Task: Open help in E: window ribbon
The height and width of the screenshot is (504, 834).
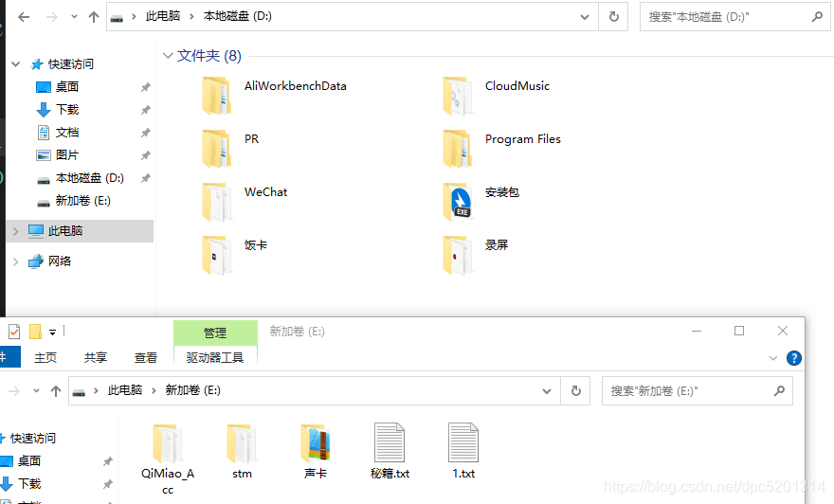Action: [793, 358]
